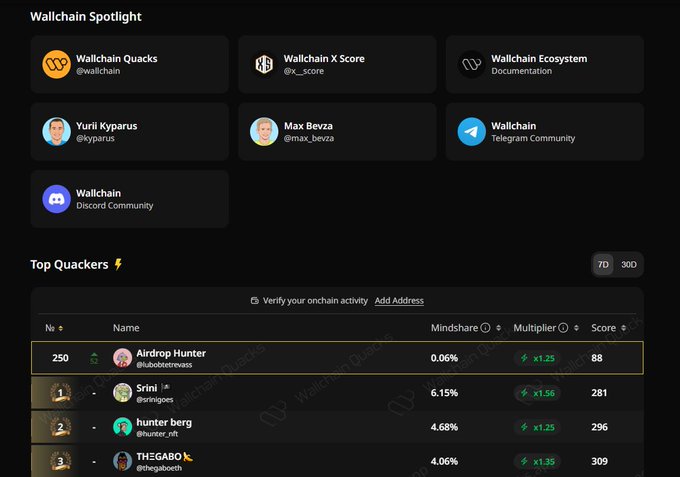680x477 pixels.
Task: Switch leaderboard to 7D period
Action: tap(603, 265)
